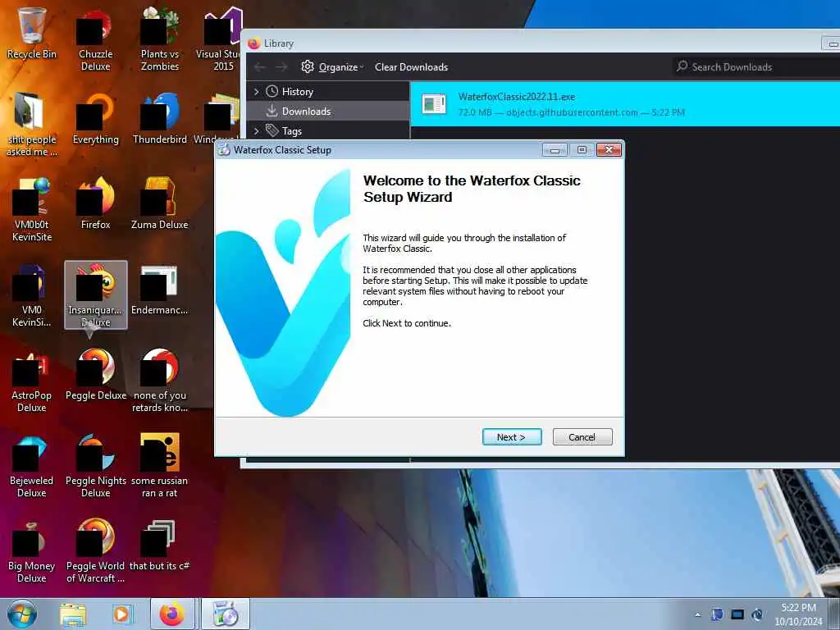Select the Peggle Deluxe desktop icon
This screenshot has width=840, height=630.
pyautogui.click(x=95, y=375)
